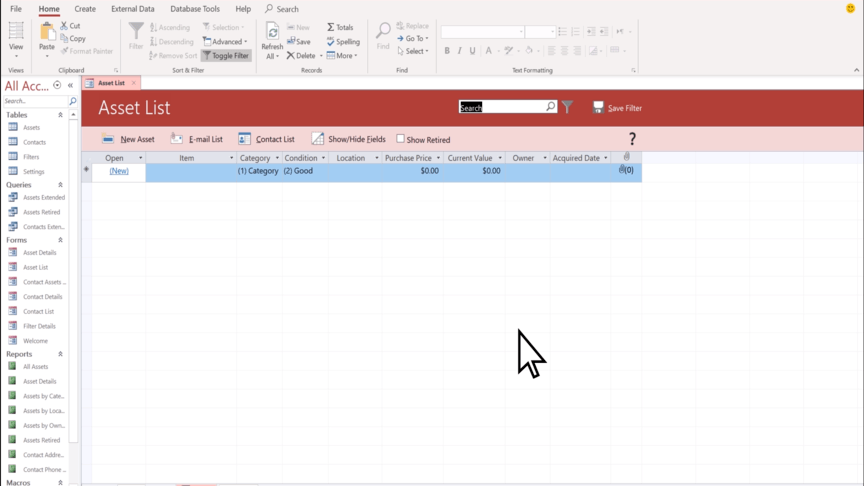The height and width of the screenshot is (486, 864).
Task: Open the Assets Extended query
Action: click(44, 198)
